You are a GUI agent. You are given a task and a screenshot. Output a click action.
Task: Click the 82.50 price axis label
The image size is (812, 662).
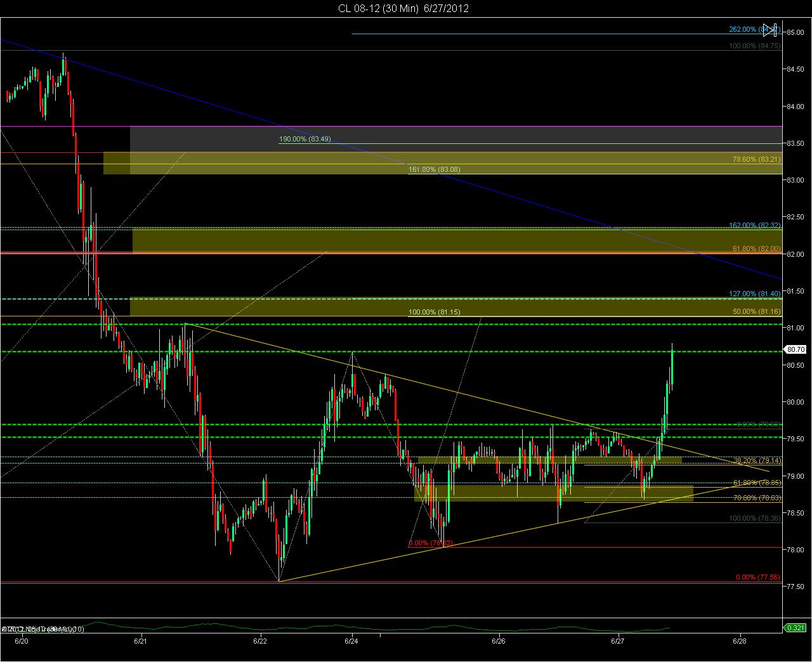pos(796,217)
